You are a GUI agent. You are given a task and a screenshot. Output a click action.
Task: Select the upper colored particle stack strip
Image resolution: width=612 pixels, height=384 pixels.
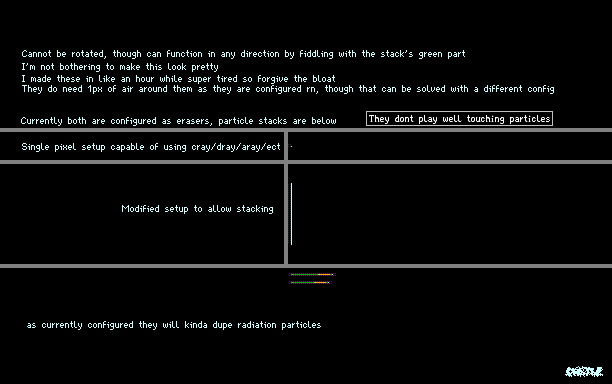tap(312, 274)
